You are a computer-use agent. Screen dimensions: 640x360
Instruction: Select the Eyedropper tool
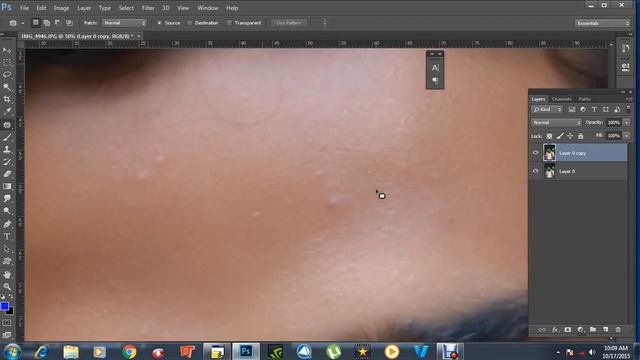tap(7, 111)
